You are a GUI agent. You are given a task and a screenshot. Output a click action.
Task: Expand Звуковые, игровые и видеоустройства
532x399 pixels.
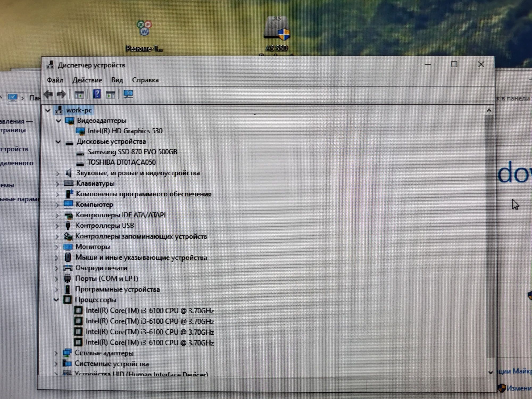58,173
